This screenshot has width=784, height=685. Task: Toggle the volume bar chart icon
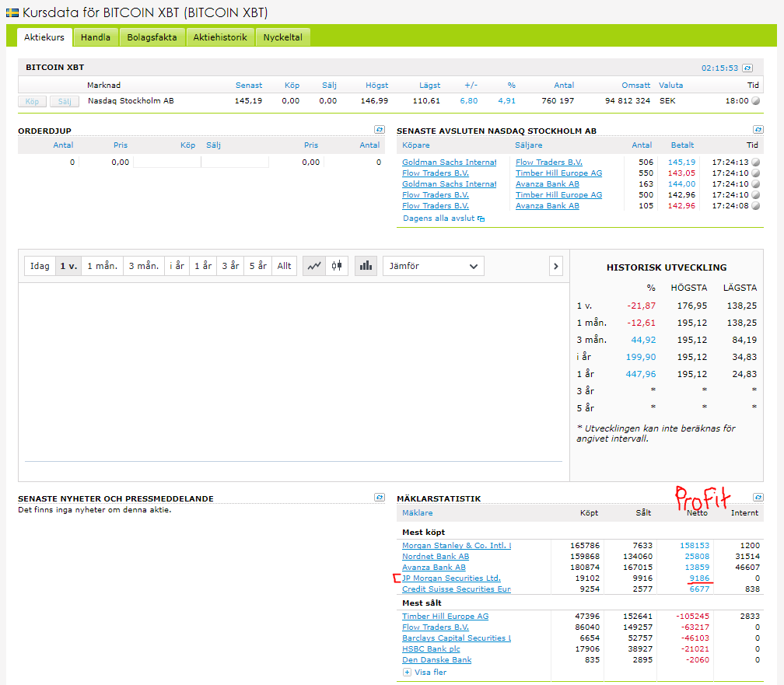pyautogui.click(x=366, y=266)
